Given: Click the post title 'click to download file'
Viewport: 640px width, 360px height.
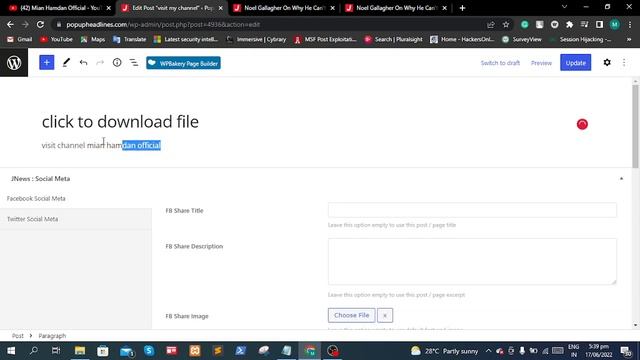Looking at the screenshot, I should (120, 122).
